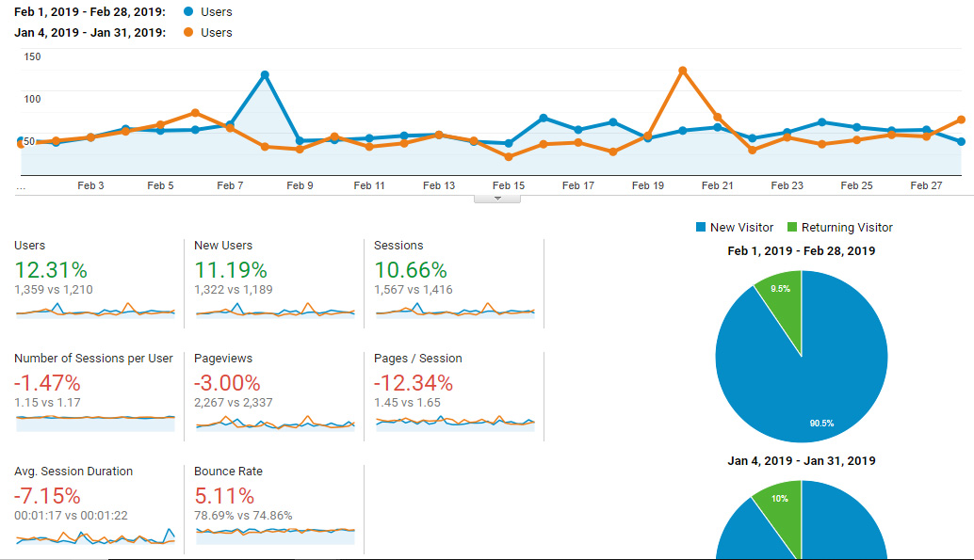Click the orange peak data point on Feb 20
This screenshot has height=560, width=974.
click(x=683, y=71)
